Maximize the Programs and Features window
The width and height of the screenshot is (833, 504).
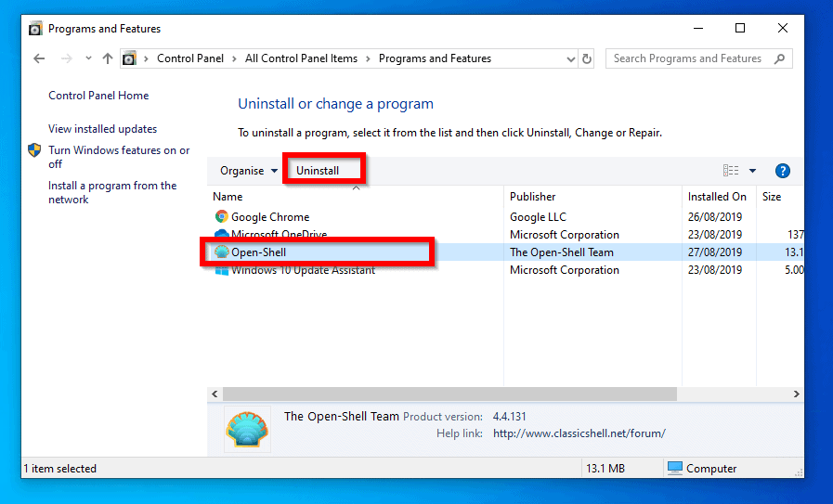tap(740, 28)
